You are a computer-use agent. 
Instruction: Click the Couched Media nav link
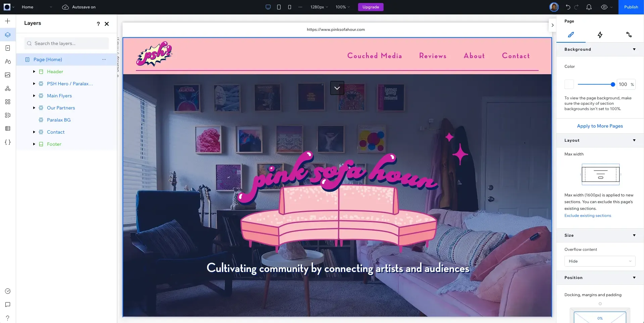point(375,56)
